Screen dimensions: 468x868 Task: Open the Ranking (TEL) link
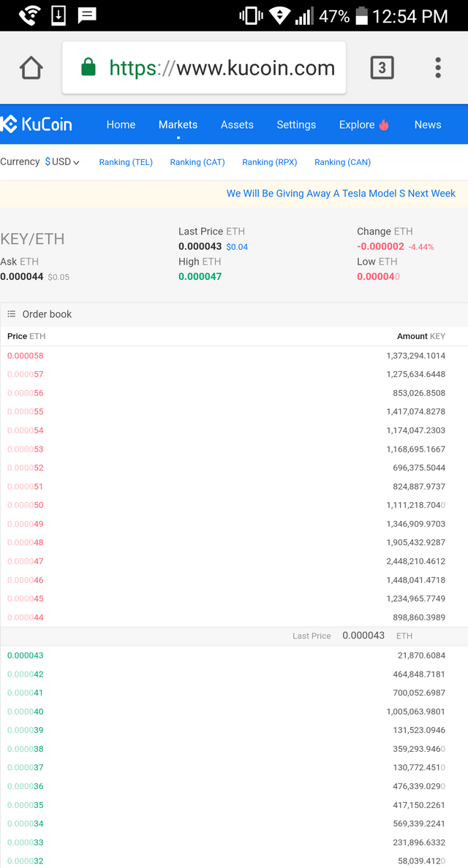(126, 162)
